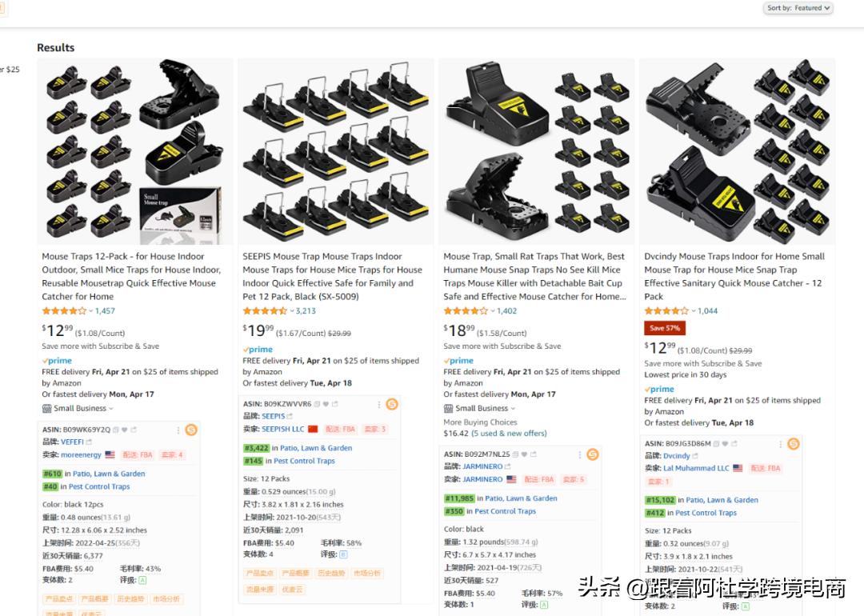864x616 pixels.
Task: Favorite ASIN B09KZWVVR6 with heart icon
Action: pos(326,404)
